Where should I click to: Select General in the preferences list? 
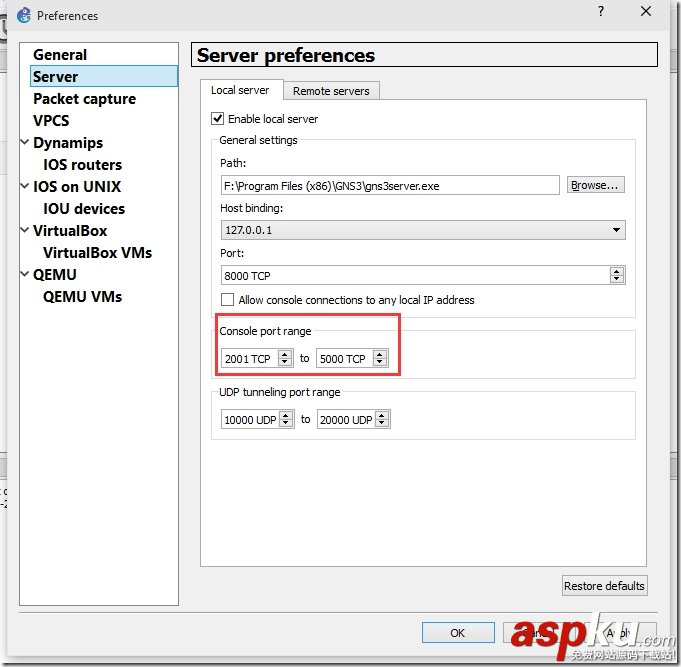coord(60,55)
